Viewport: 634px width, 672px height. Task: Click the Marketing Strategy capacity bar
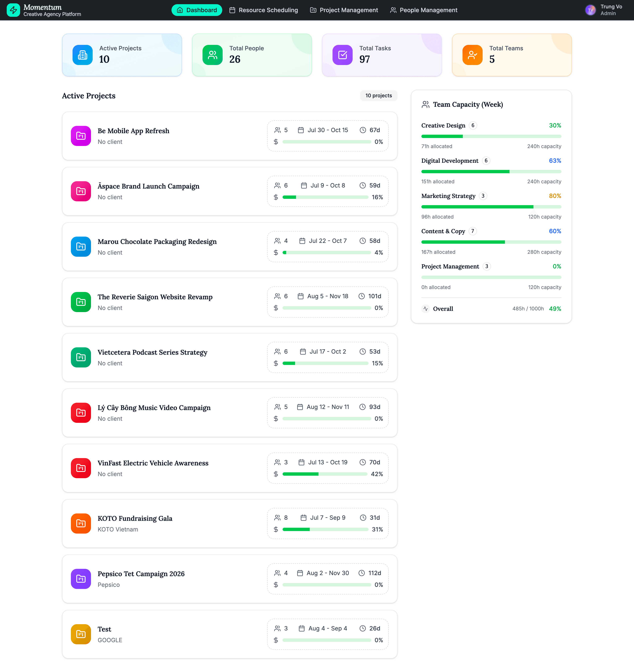(491, 207)
